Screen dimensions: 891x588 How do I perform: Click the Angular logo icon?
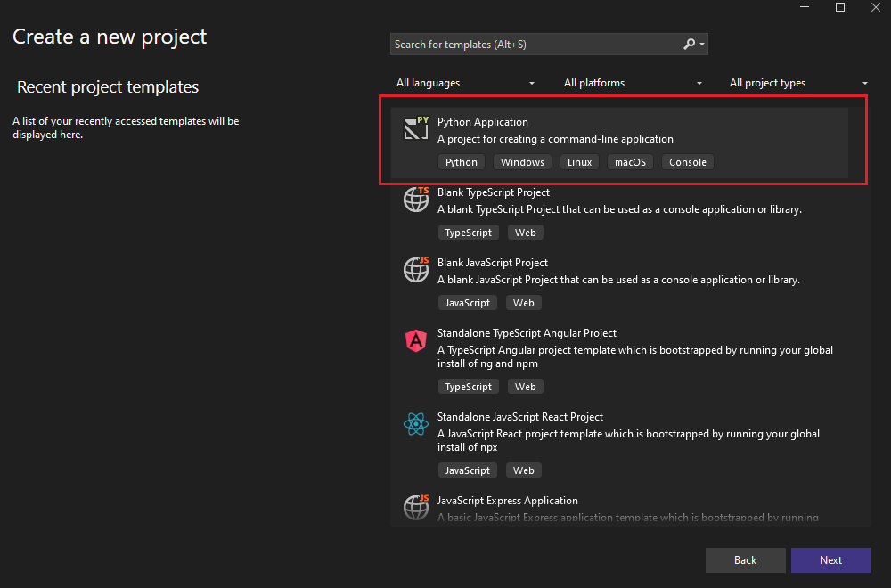(416, 340)
